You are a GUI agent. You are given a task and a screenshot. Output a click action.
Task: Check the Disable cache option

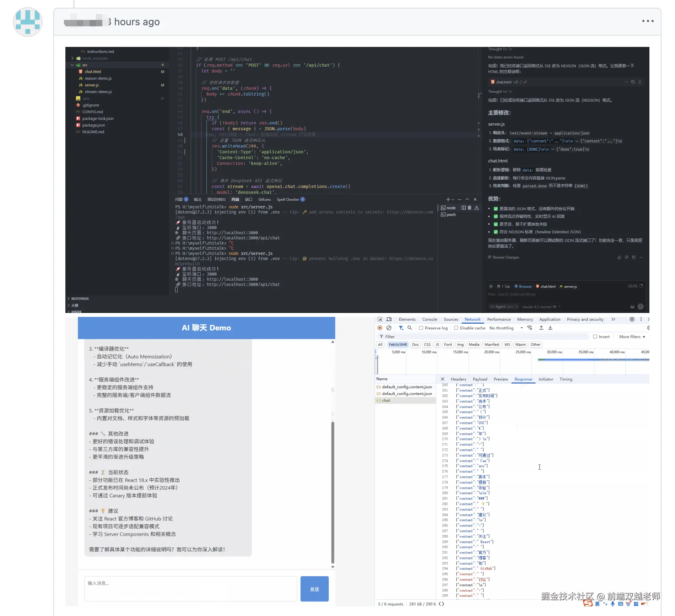click(456, 328)
